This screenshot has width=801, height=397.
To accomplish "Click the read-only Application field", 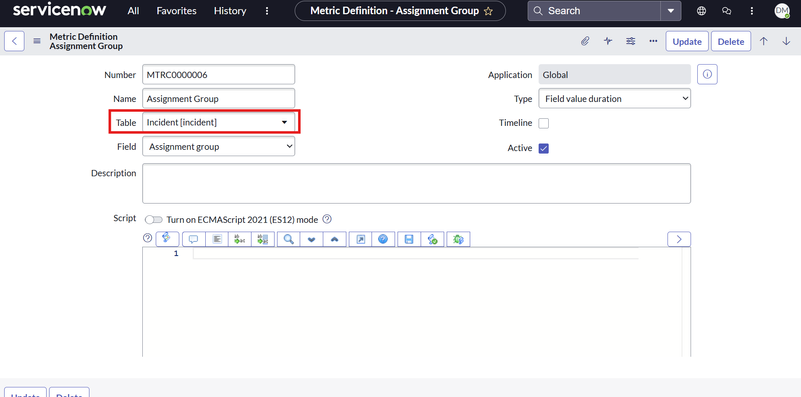I will pyautogui.click(x=615, y=75).
